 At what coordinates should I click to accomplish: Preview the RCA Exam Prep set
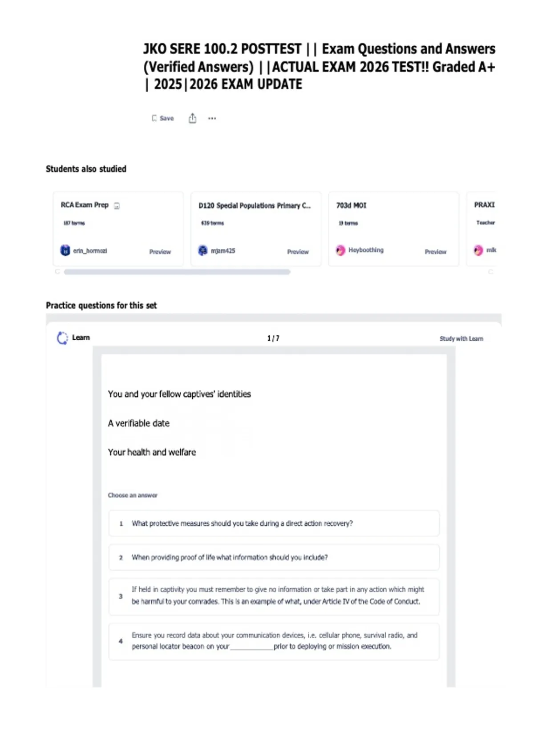[160, 252]
